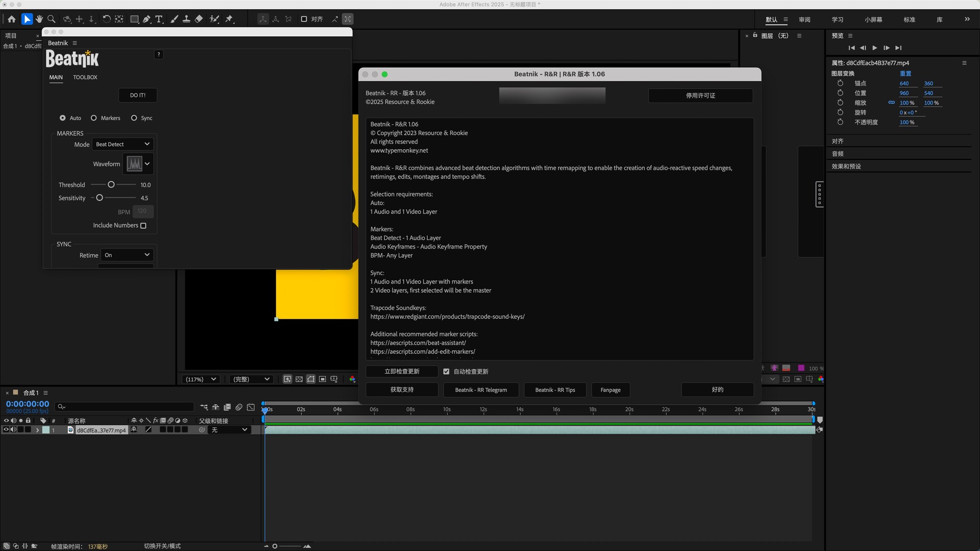Click the Beatnik help question mark

[x=159, y=55]
